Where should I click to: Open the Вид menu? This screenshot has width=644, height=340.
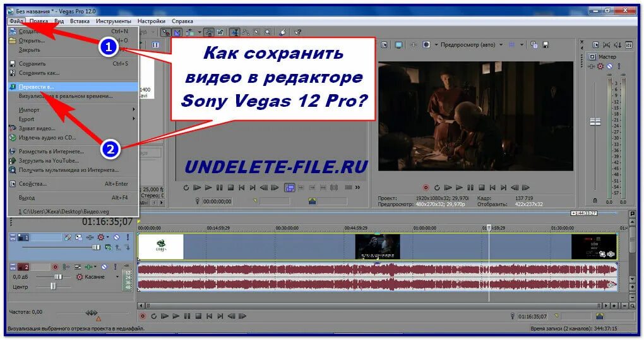59,21
